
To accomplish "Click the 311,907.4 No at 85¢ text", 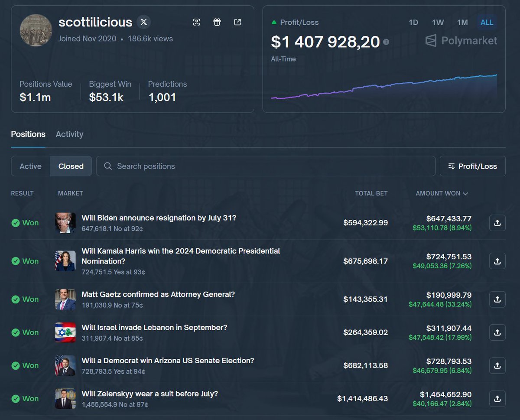I will (112, 338).
